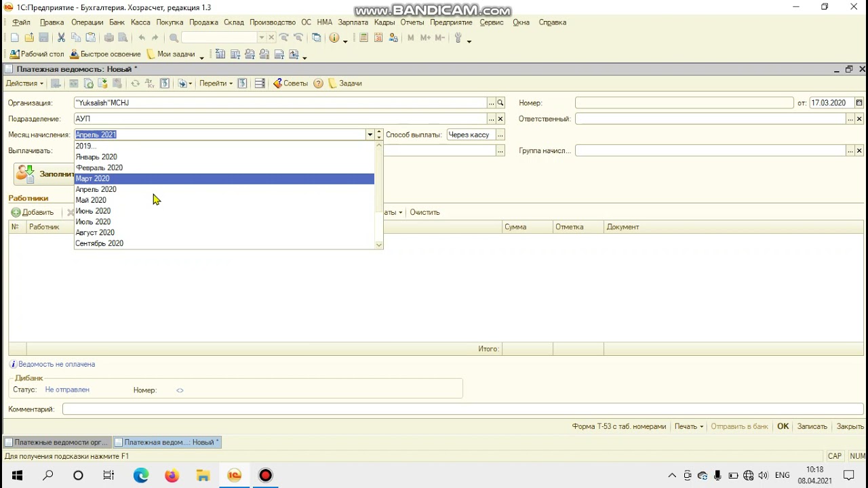Click the Undo arrow icon
868x488 pixels.
pyautogui.click(x=142, y=38)
